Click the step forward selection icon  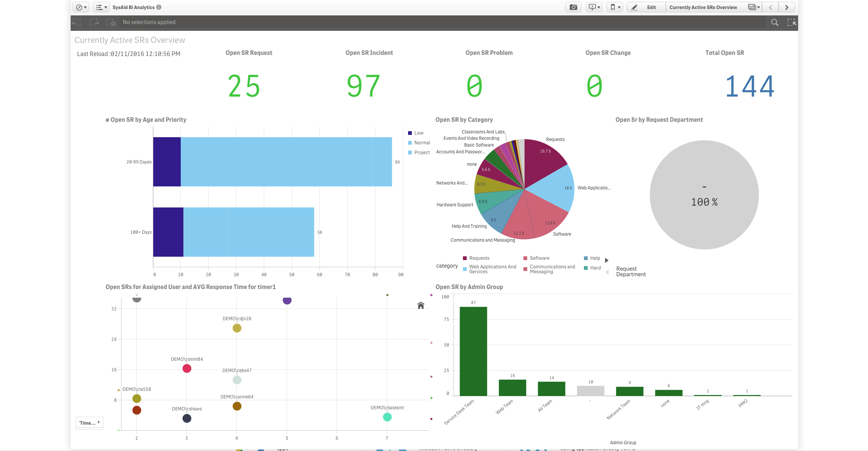94,23
